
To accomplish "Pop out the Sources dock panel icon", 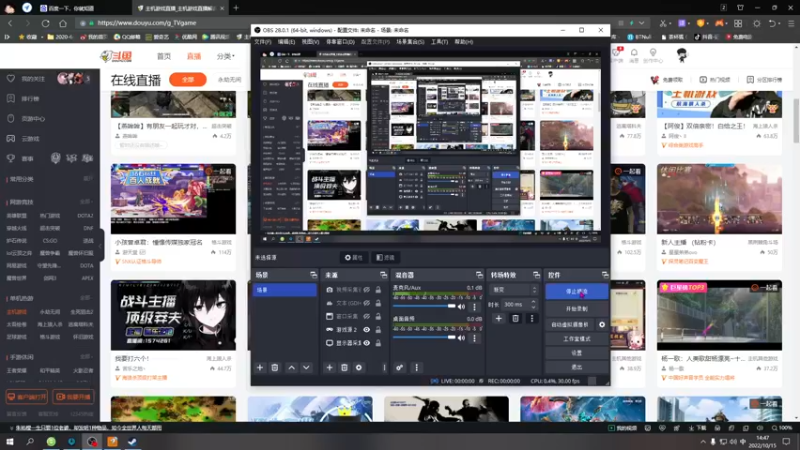I will coord(383,275).
